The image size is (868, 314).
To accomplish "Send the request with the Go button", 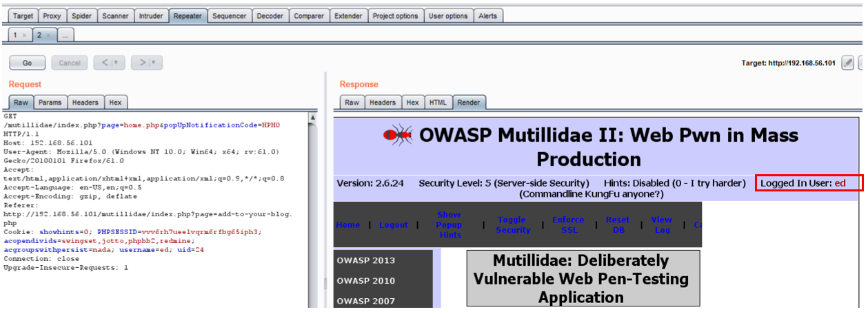I will [x=28, y=63].
